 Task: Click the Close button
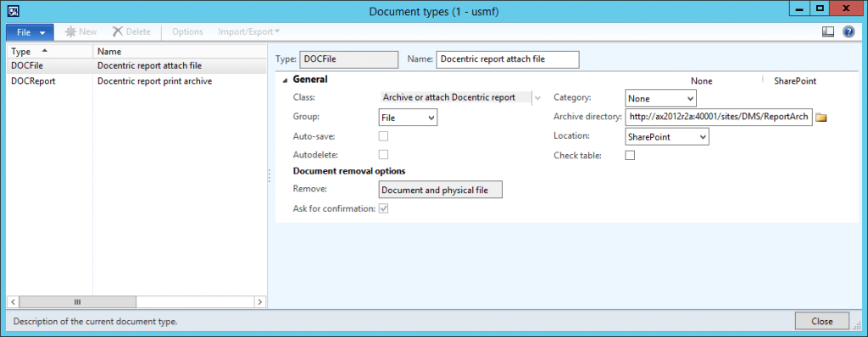point(821,322)
